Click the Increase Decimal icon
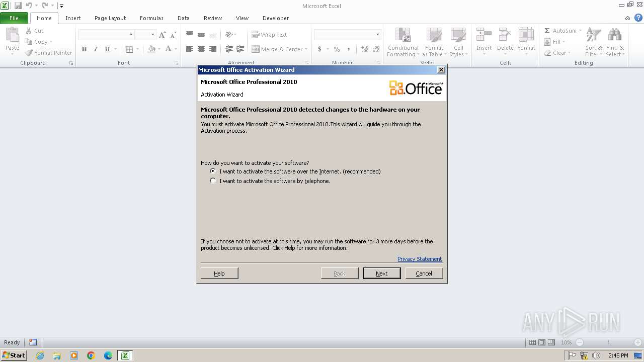The image size is (644, 362). 365,49
